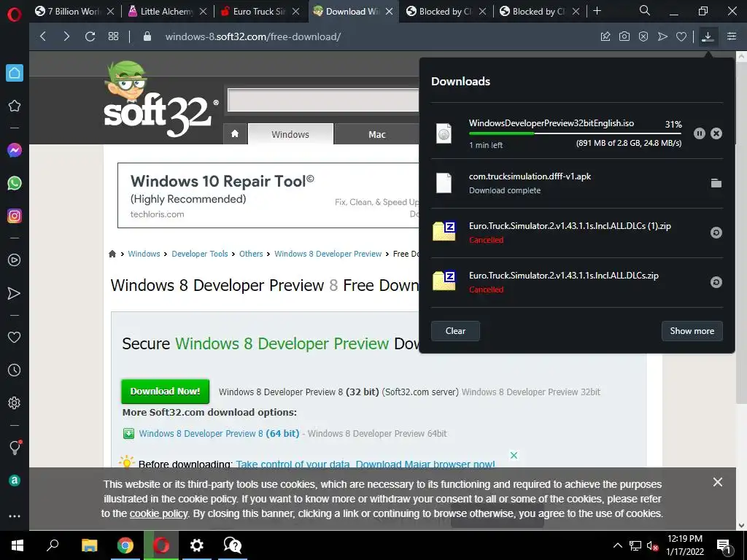
Task: Close the Blocked by Client tab beside Download Win tab
Action: click(482, 11)
